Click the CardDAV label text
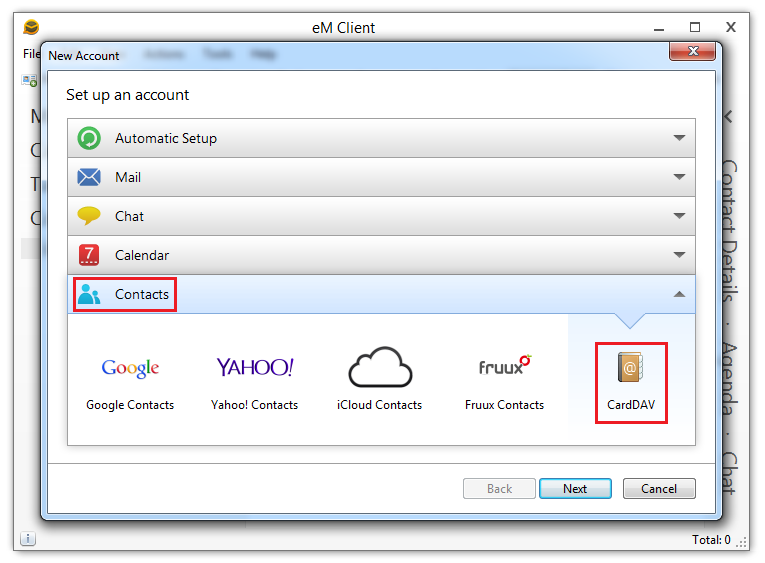Image resolution: width=765 pixels, height=563 pixels. [x=631, y=405]
